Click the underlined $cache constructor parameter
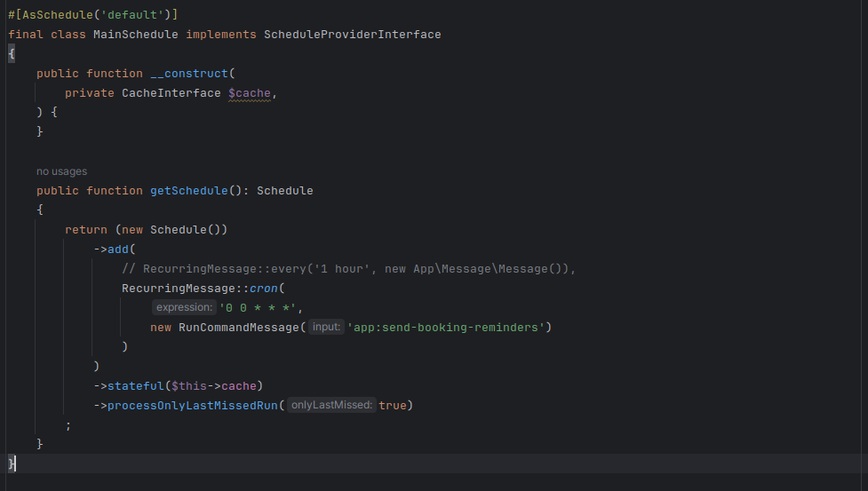 point(250,93)
